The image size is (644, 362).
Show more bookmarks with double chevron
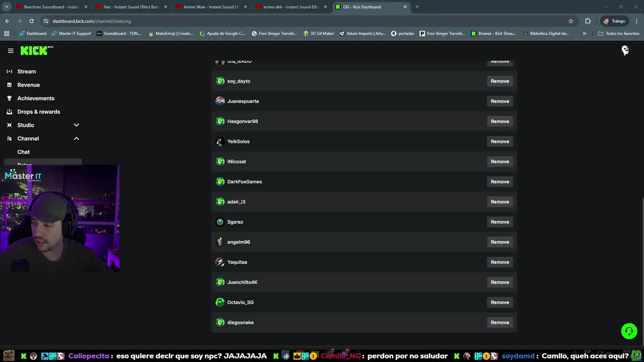point(584,34)
